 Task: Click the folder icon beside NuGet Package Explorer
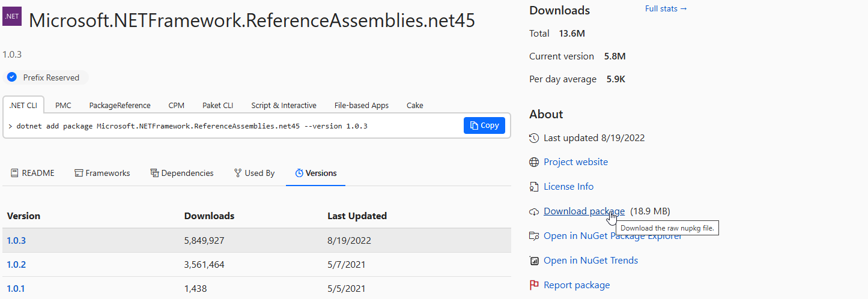click(534, 236)
